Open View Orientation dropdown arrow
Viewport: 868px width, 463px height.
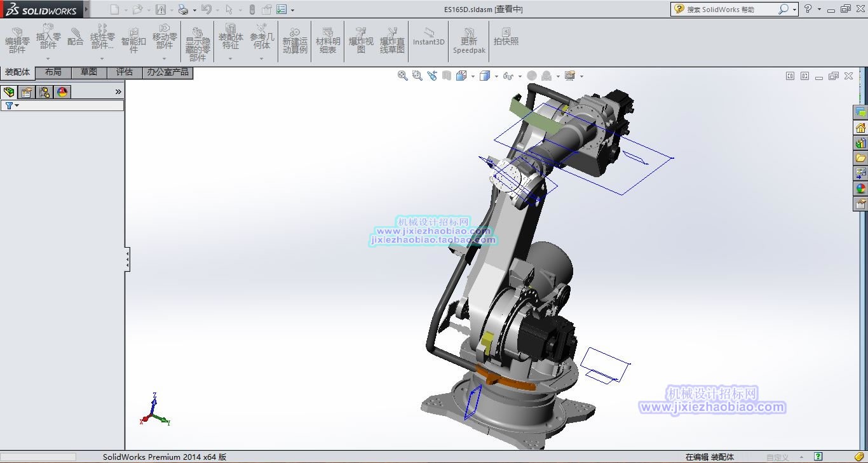[473, 76]
